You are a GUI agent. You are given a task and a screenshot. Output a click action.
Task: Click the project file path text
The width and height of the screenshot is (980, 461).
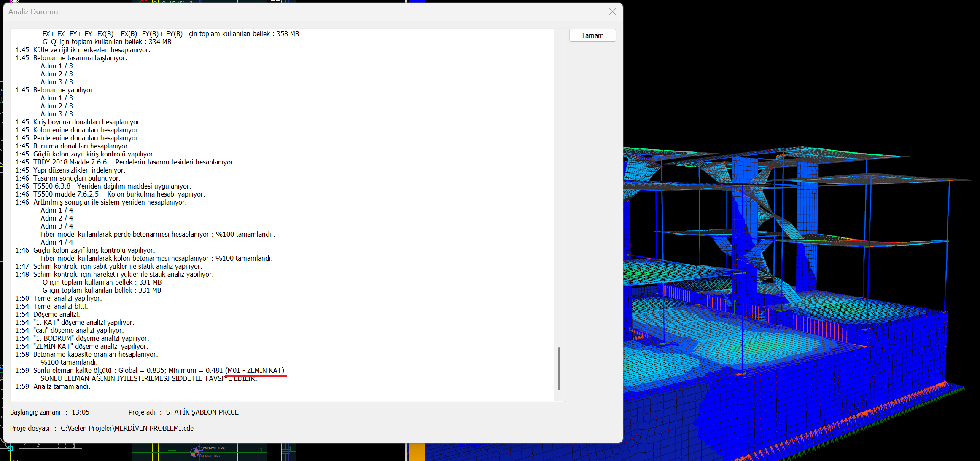pos(127,428)
